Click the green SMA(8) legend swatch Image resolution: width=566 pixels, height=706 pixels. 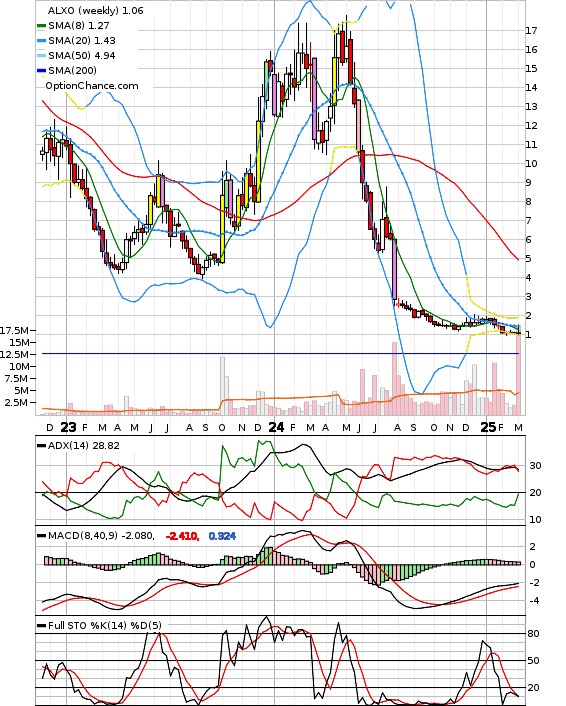click(41, 26)
